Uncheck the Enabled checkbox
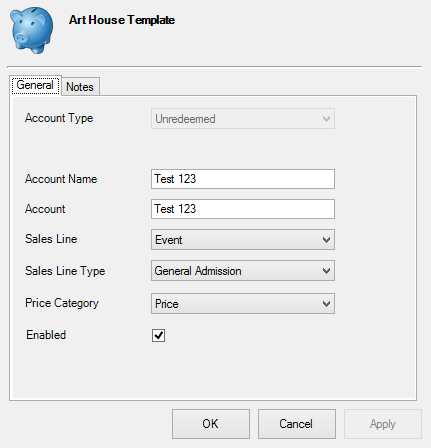The height and width of the screenshot is (448, 431). [x=158, y=335]
